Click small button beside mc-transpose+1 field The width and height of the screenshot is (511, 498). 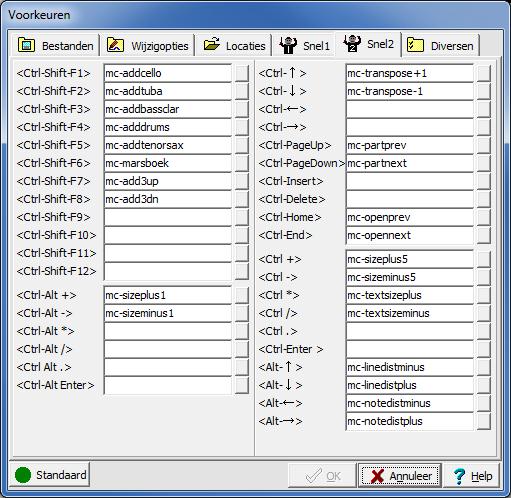click(484, 73)
